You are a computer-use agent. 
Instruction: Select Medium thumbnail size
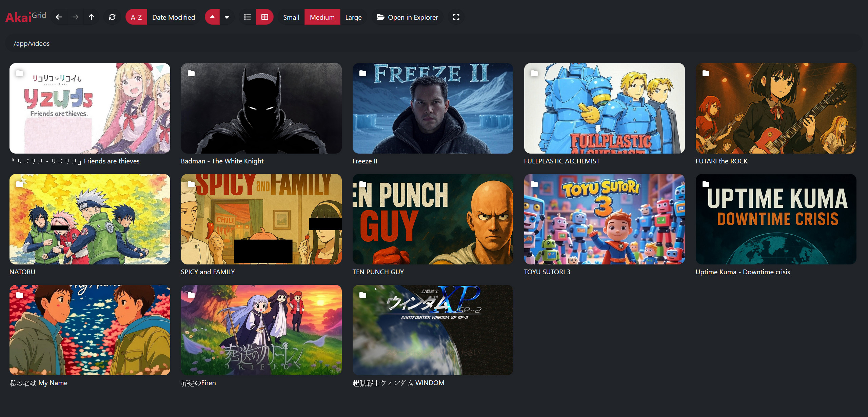coord(322,17)
